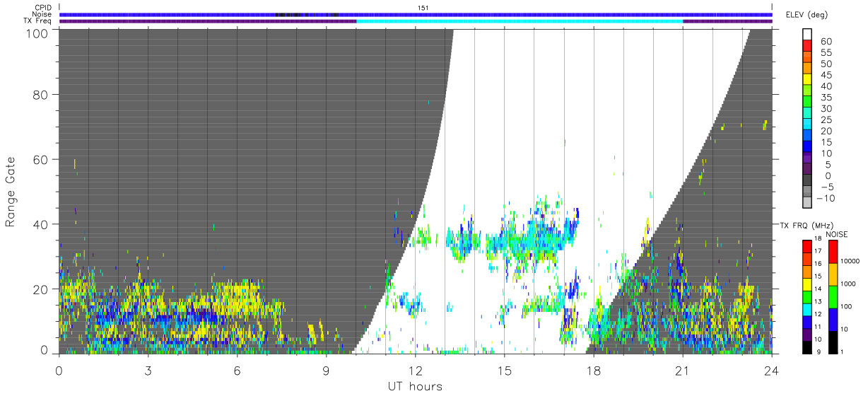Click the red 17–18 MHz frequency swatch
Image resolution: width=868 pixels, height=401 pixels.
807,246
